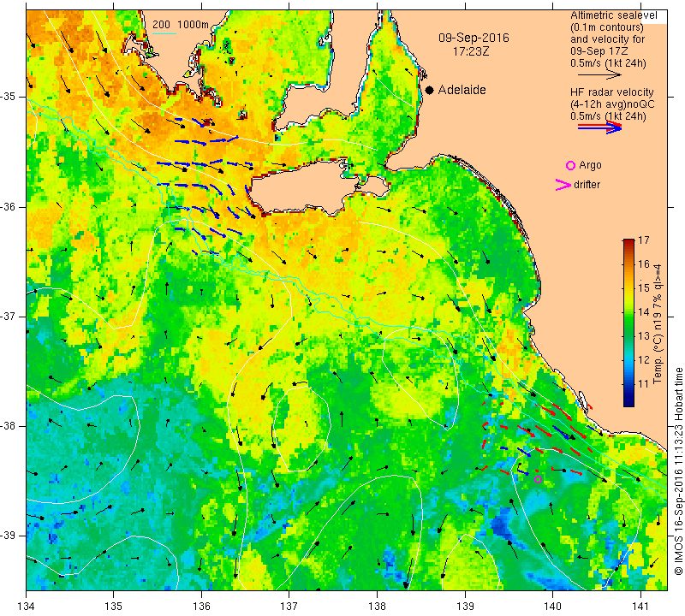Click 'HF radar velocity' legend heading
Image resolution: width=685 pixels, height=616 pixels.
click(x=612, y=92)
